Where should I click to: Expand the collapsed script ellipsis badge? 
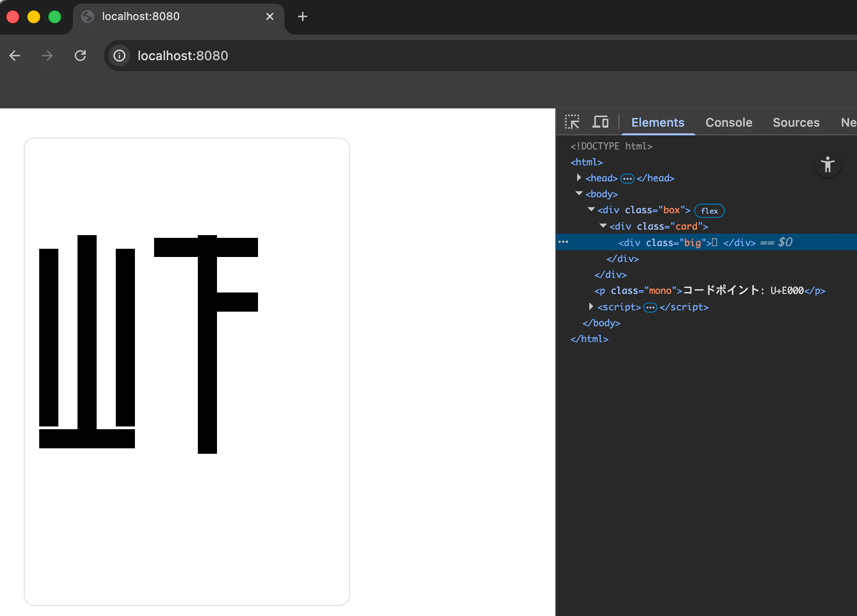click(650, 308)
